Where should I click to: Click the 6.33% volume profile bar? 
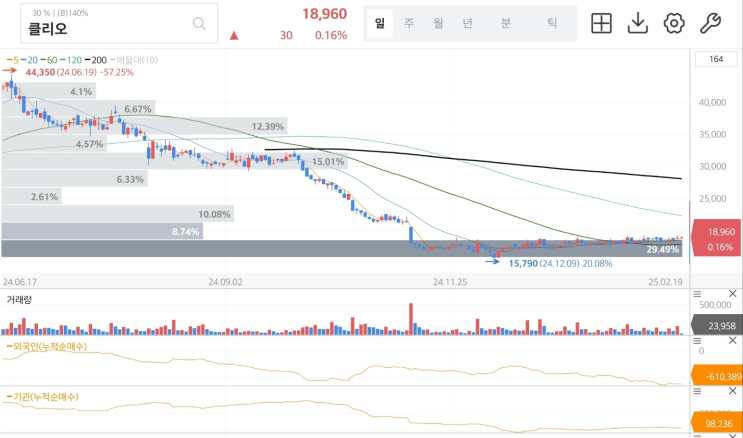pyautogui.click(x=74, y=179)
